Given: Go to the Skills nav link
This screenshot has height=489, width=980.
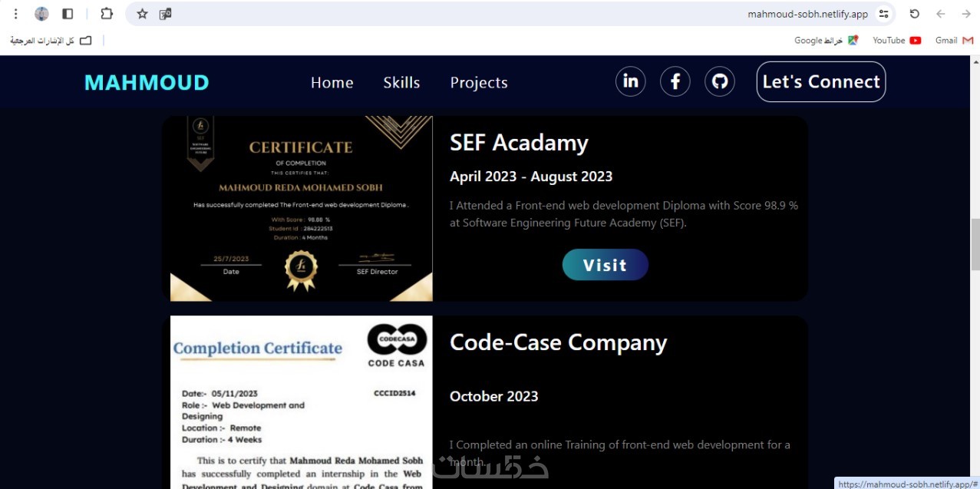Looking at the screenshot, I should coord(402,82).
